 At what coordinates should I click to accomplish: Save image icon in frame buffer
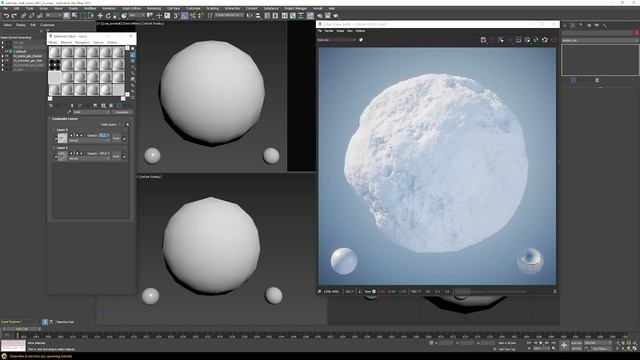[483, 40]
